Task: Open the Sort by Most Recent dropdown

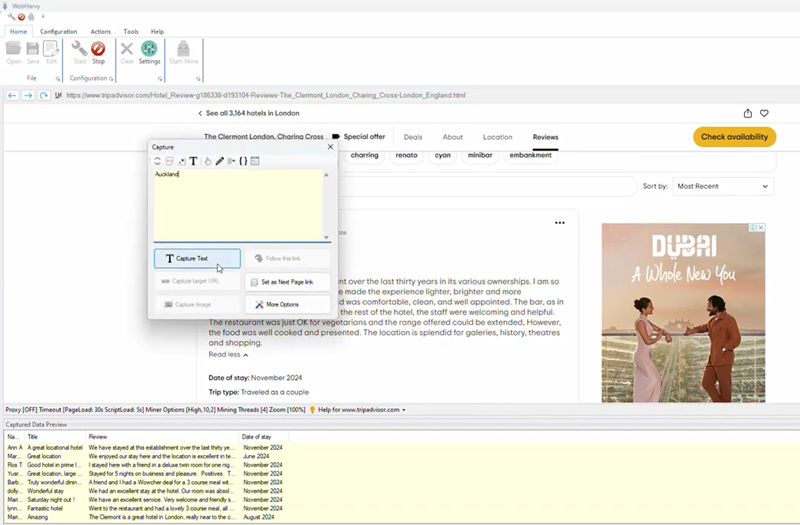Action: point(722,186)
